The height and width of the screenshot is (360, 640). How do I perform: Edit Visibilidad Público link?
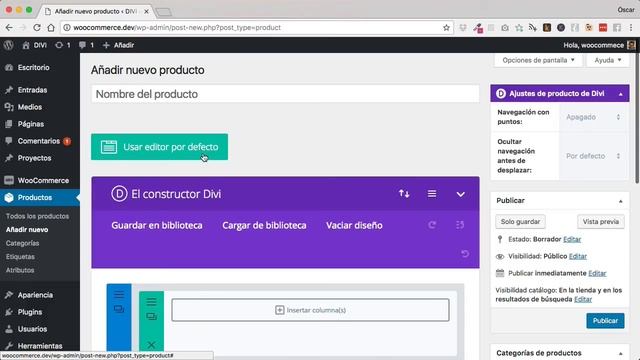[x=578, y=256]
